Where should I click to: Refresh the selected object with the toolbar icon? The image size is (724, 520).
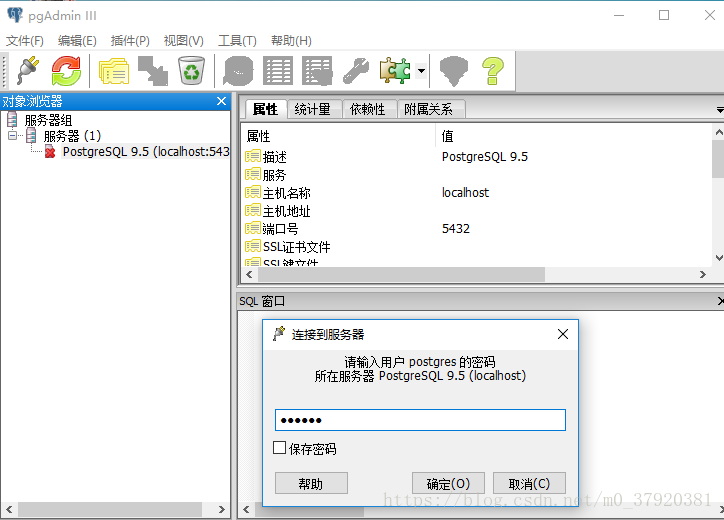[x=66, y=70]
